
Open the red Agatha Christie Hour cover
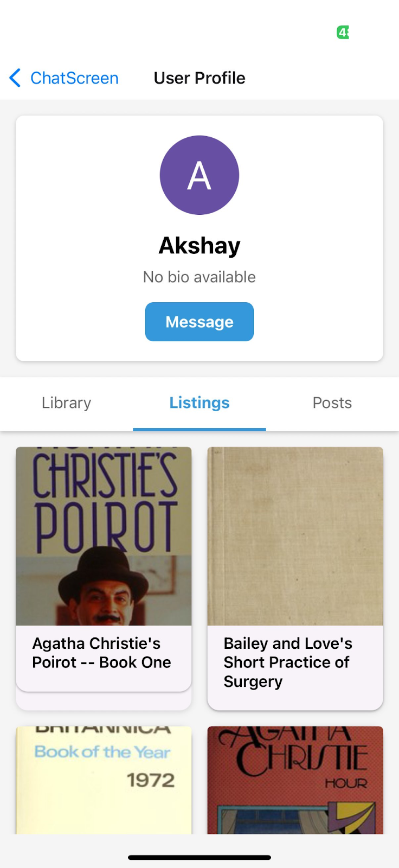point(295,780)
